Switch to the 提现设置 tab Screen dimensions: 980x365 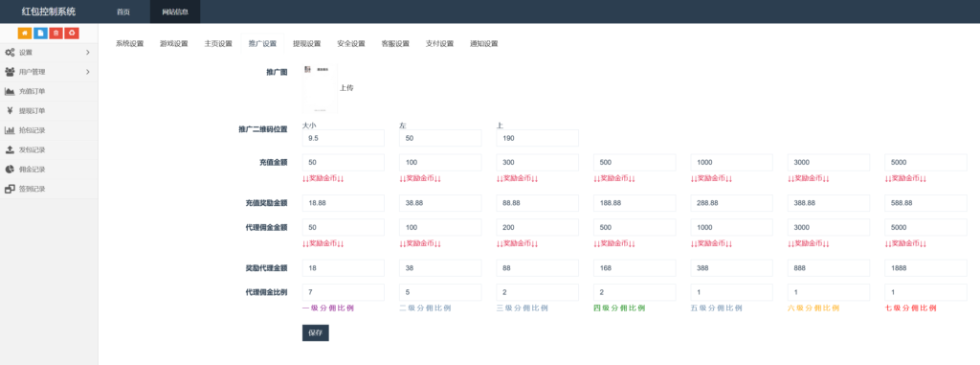coord(307,44)
